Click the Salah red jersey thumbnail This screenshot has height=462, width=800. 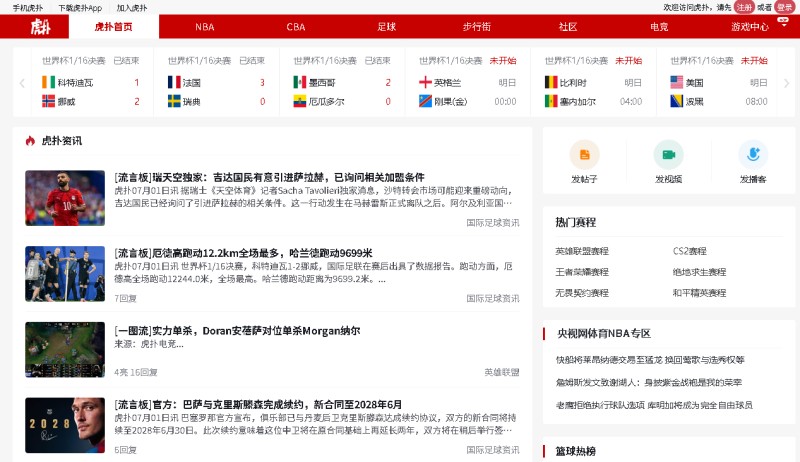click(x=65, y=198)
